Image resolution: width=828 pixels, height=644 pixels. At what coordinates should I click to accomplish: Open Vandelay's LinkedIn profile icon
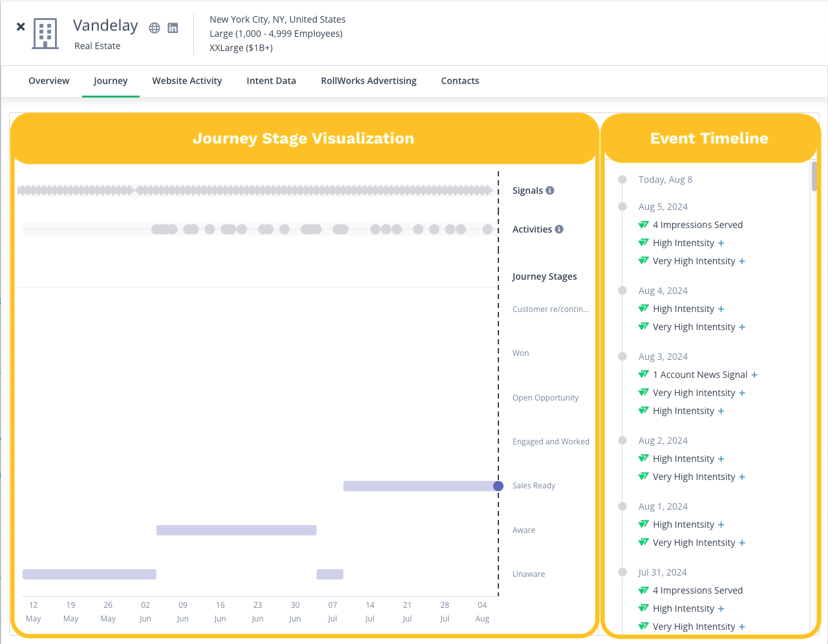[173, 28]
